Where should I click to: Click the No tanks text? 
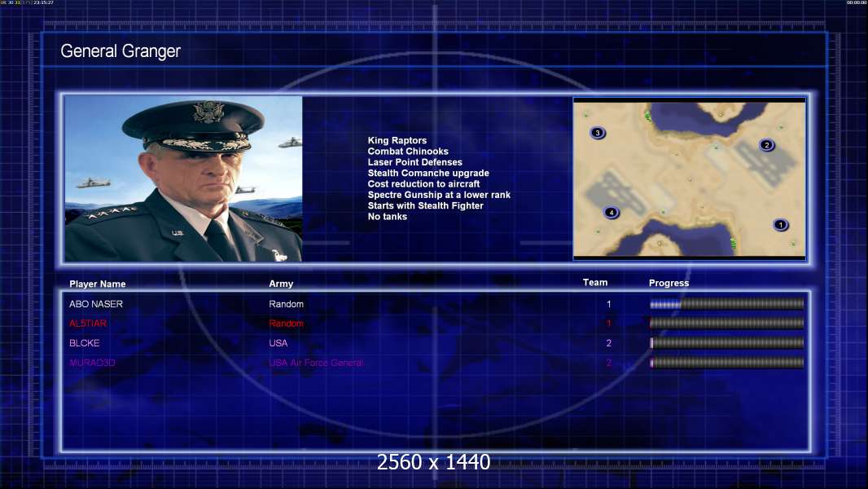tap(387, 217)
